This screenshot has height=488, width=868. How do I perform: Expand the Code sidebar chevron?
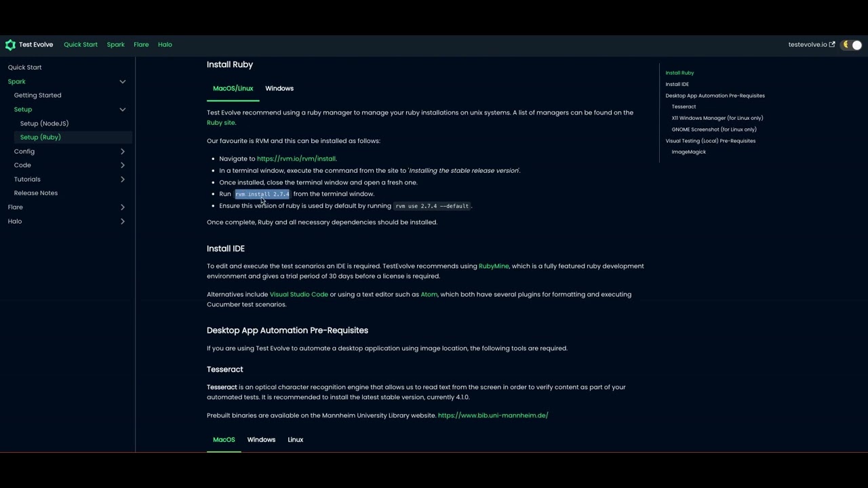tap(123, 165)
